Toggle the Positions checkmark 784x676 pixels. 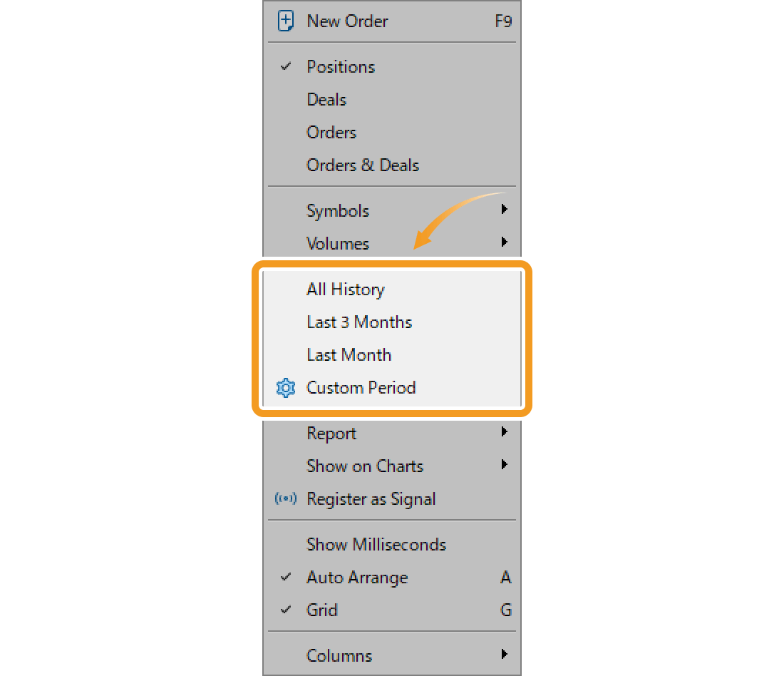[x=286, y=66]
